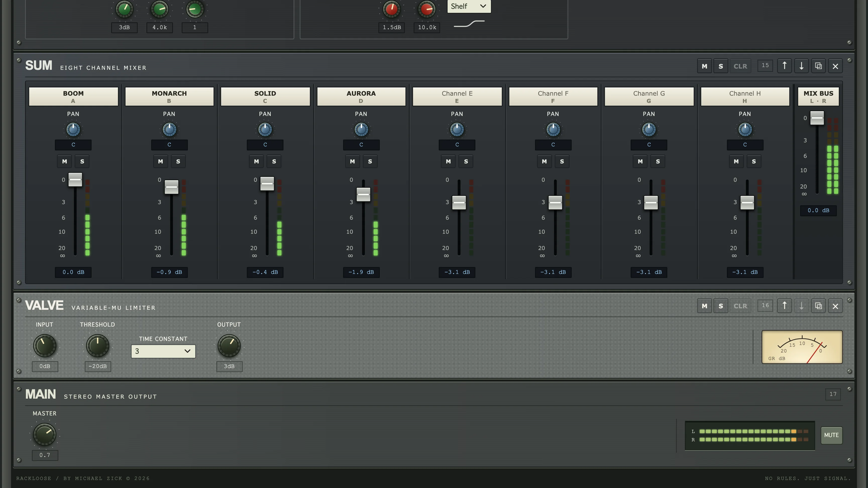The image size is (868, 488).
Task: Click the BOOM pan knob
Action: (x=73, y=129)
